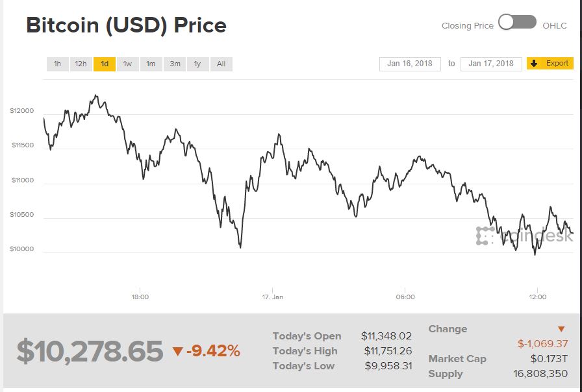Click the $10,278.65 current price
This screenshot has height=392, width=582.
point(90,351)
